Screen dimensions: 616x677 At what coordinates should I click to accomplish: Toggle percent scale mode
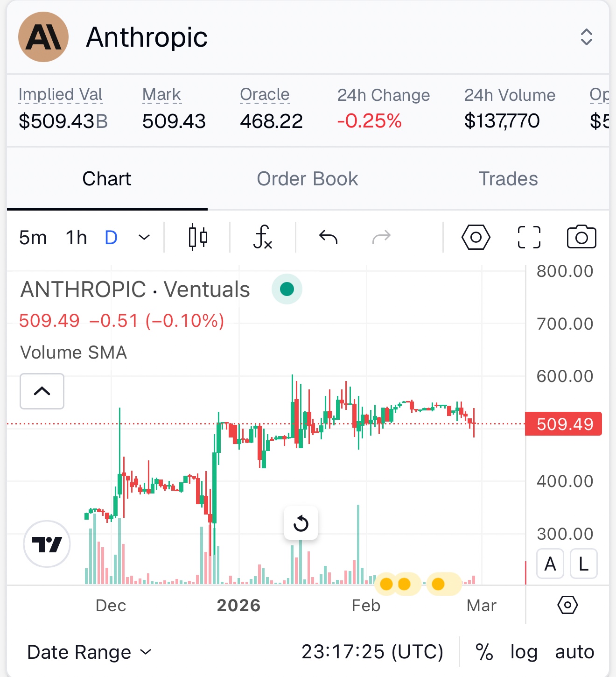coord(484,652)
